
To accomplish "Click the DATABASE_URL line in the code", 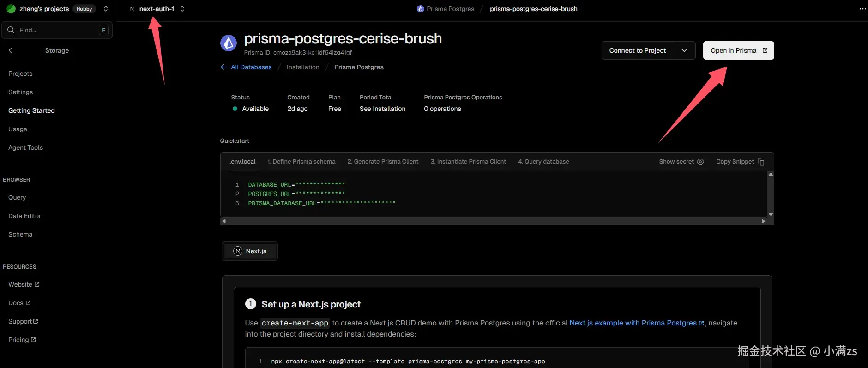I will [296, 184].
